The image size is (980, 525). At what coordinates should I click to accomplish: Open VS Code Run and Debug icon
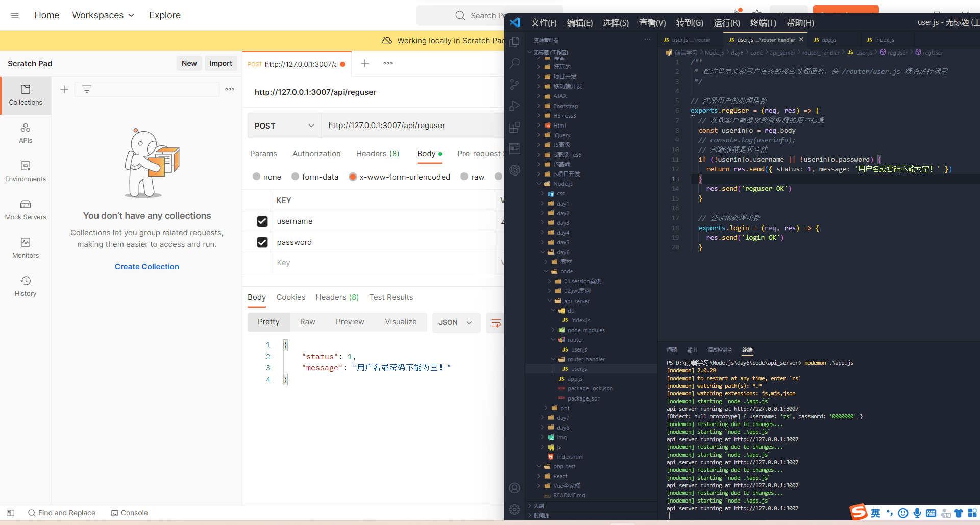coord(514,106)
